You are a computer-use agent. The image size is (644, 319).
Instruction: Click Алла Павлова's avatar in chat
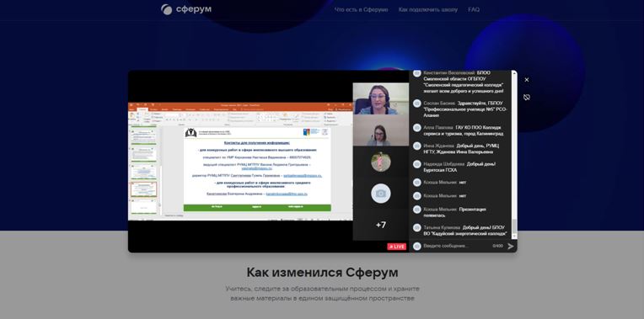point(417,128)
